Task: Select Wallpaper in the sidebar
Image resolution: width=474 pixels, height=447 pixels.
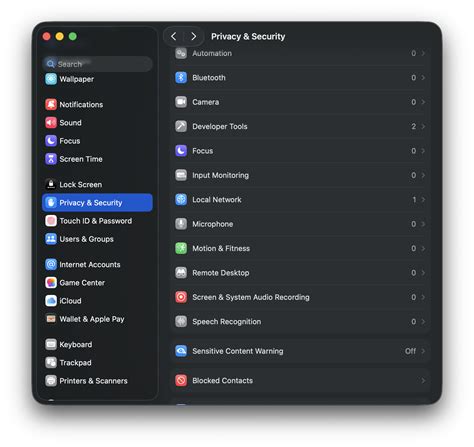Action: [97, 79]
